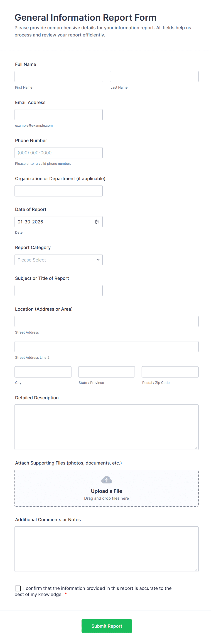The width and height of the screenshot is (211, 644).
Task: Click the Date of Report field
Action: point(54,222)
